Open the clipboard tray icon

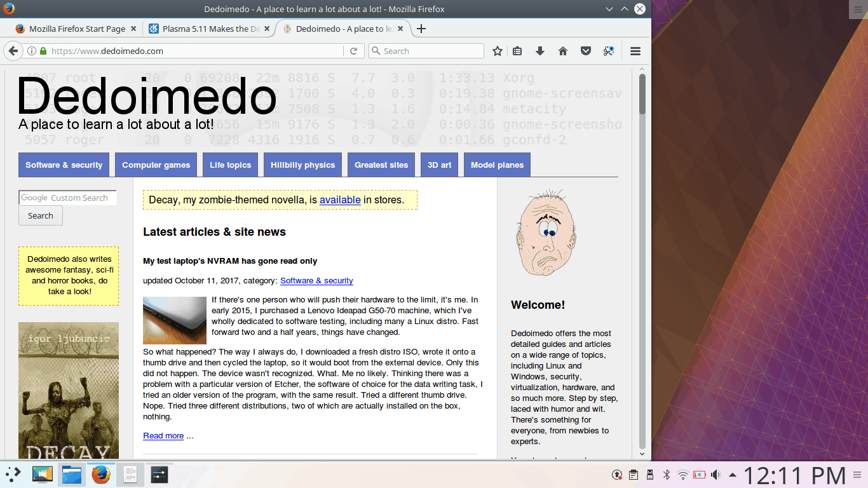634,475
